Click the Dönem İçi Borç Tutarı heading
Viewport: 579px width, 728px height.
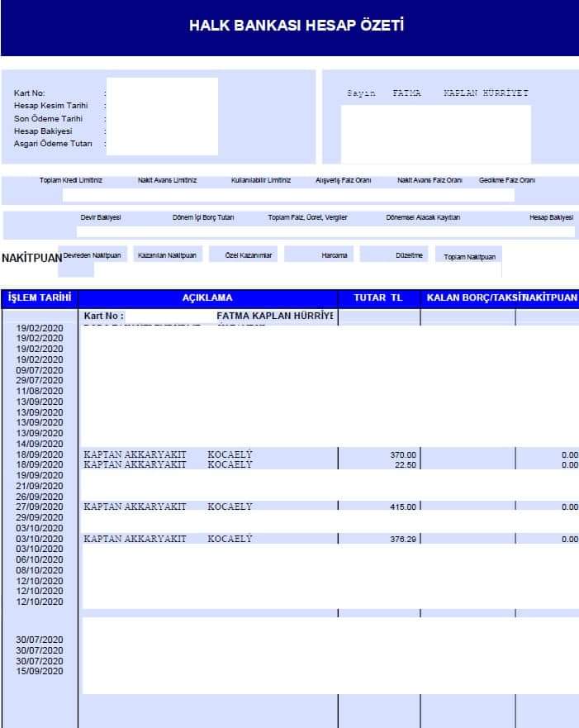[x=202, y=217]
